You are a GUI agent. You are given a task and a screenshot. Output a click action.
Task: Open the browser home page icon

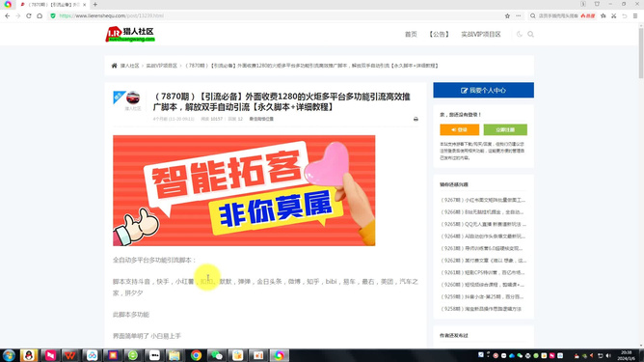40,15
